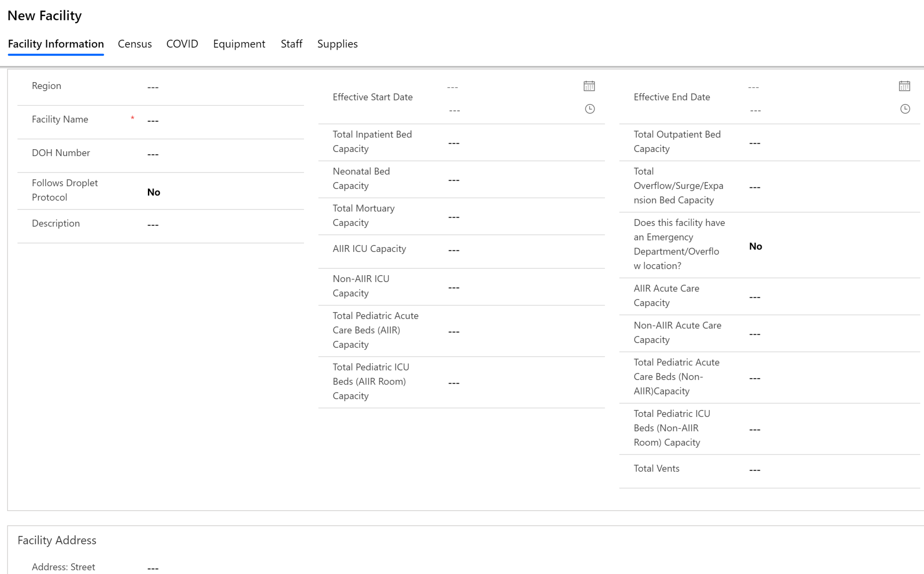The image size is (924, 574).
Task: Toggle Follows Droplet Protocol to Yes
Action: (153, 193)
